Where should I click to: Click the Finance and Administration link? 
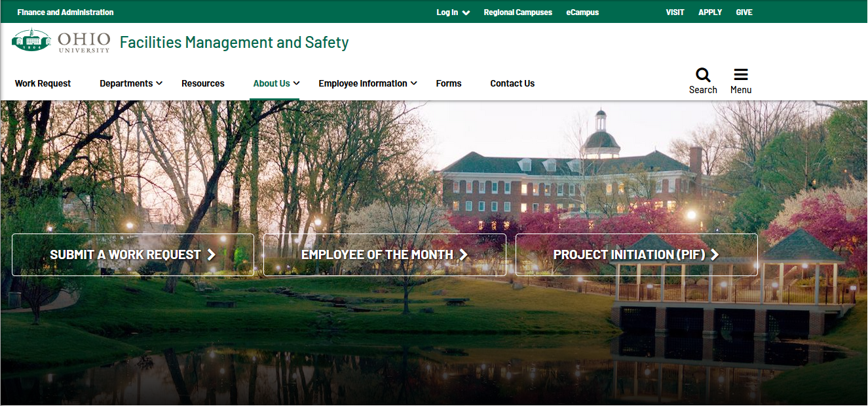(65, 12)
